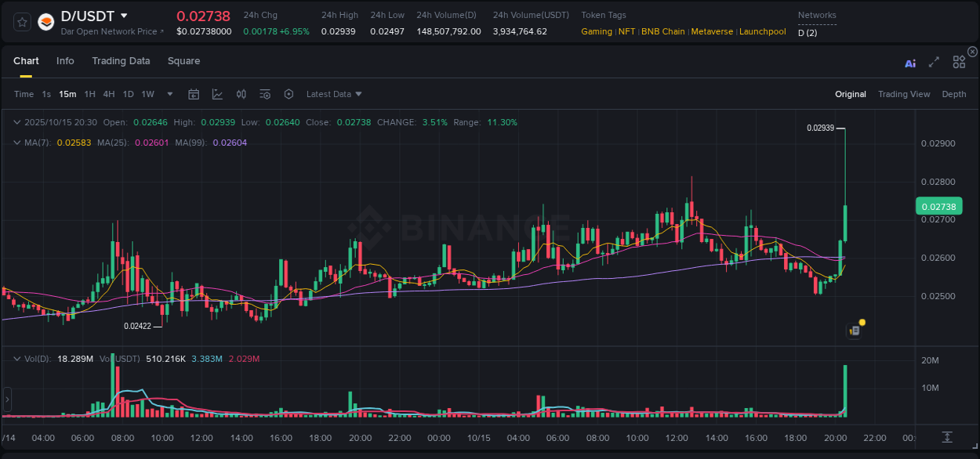
Task: Click the screenshot camera icon on chart
Action: click(854, 330)
